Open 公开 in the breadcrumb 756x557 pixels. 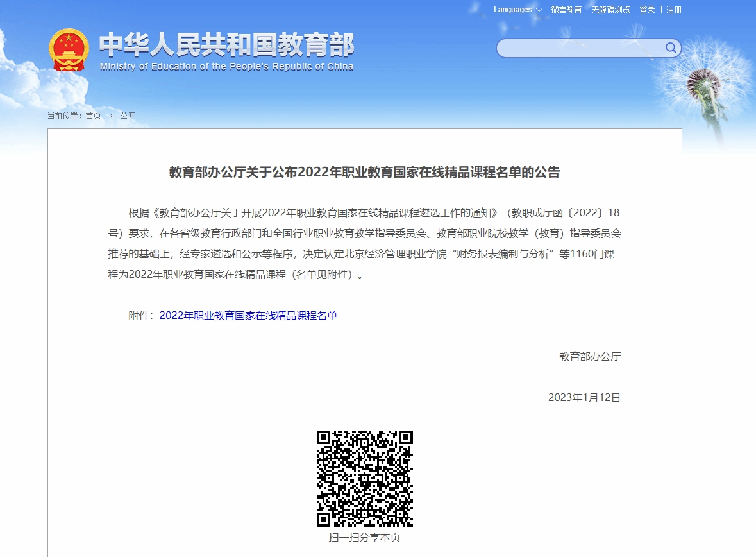(x=128, y=116)
